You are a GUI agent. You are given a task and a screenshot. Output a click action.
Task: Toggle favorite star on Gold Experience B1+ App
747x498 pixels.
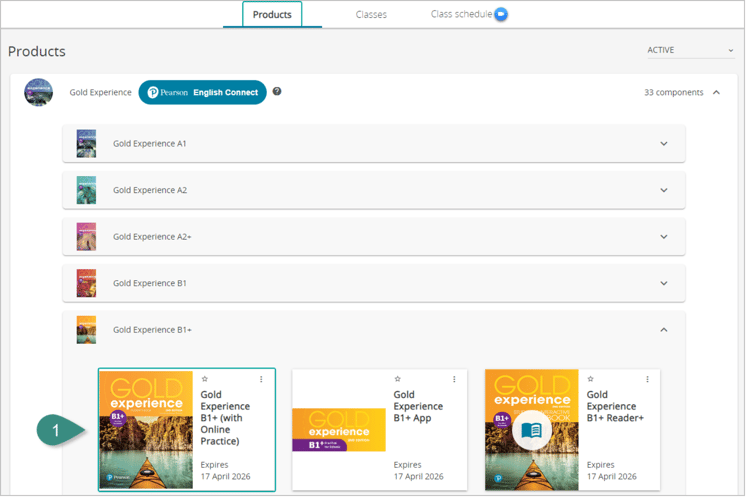point(398,380)
